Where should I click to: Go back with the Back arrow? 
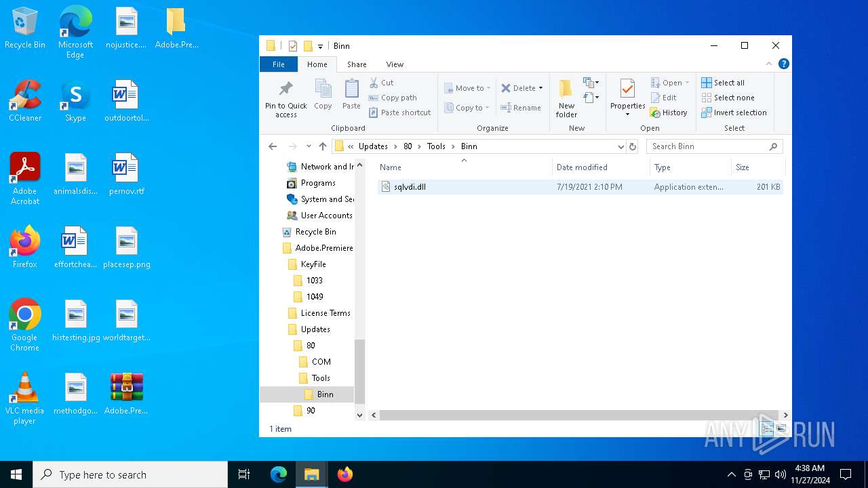pos(273,146)
